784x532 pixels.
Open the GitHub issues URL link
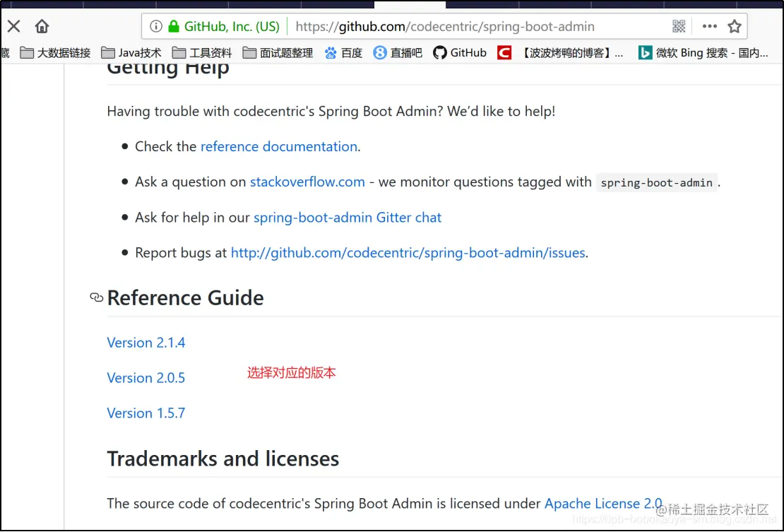coord(408,253)
